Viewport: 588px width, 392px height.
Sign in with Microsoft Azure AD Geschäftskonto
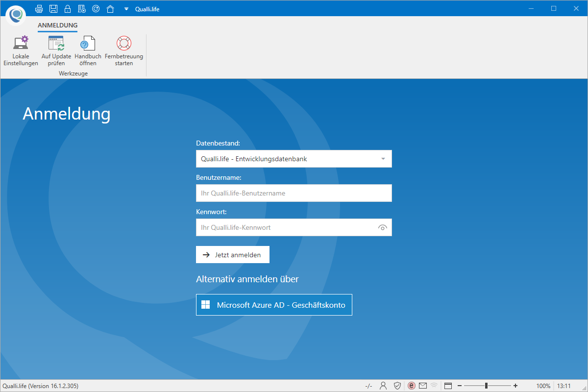pyautogui.click(x=274, y=305)
